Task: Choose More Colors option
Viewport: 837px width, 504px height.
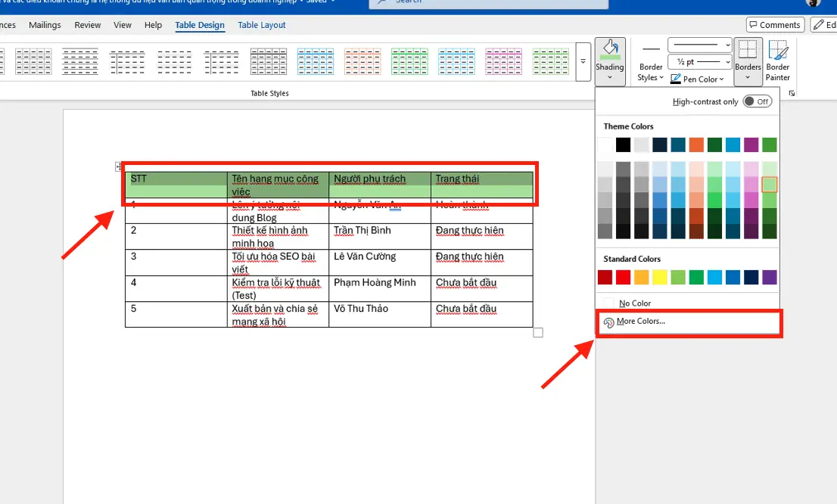Action: (640, 322)
